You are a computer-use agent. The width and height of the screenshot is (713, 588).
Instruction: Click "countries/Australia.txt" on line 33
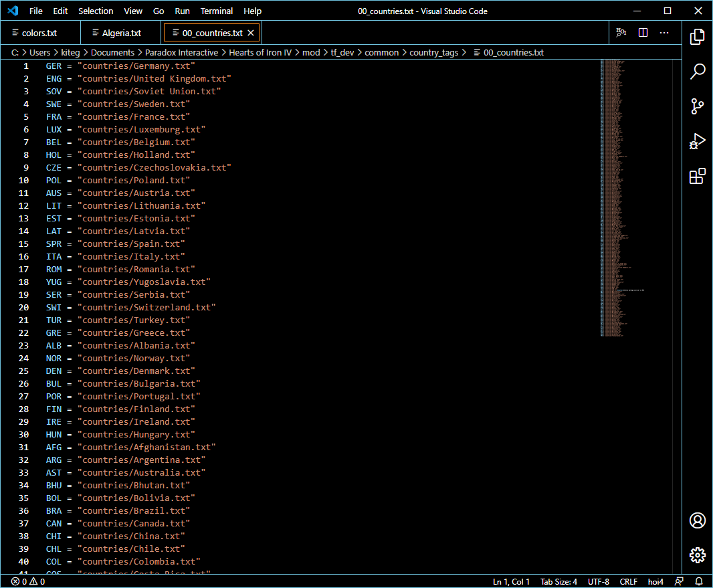[141, 473]
